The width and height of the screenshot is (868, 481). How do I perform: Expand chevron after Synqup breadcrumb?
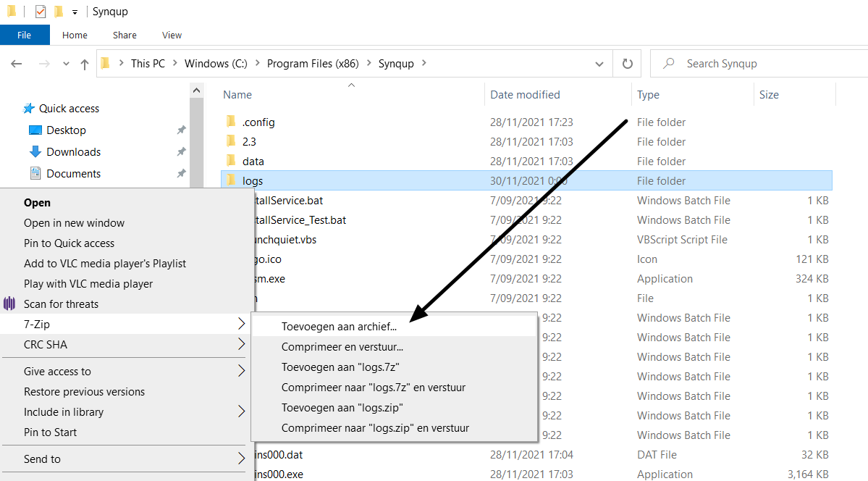pos(424,63)
